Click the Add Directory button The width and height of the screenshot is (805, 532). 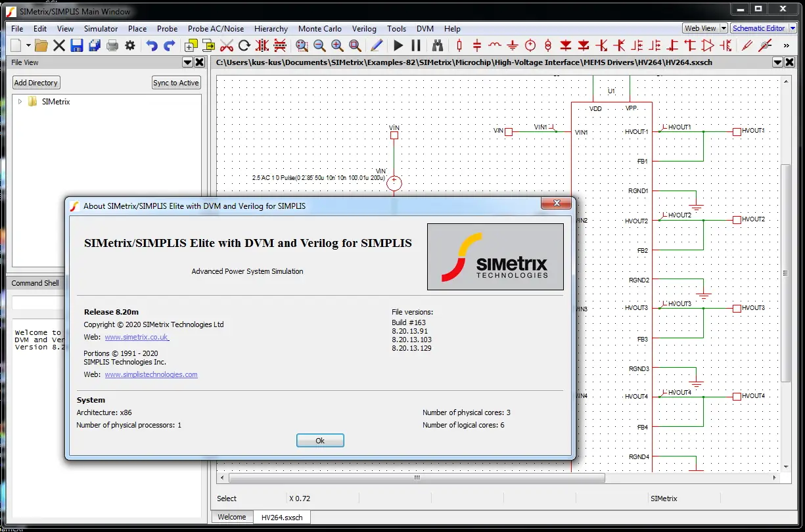click(37, 83)
